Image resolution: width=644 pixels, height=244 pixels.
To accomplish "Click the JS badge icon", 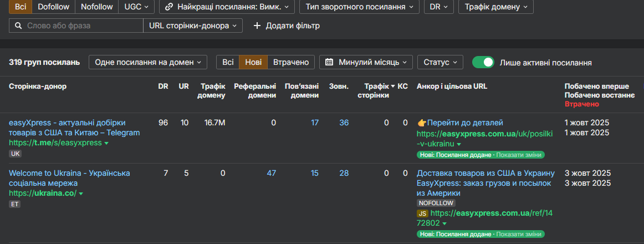I will coord(422,213).
